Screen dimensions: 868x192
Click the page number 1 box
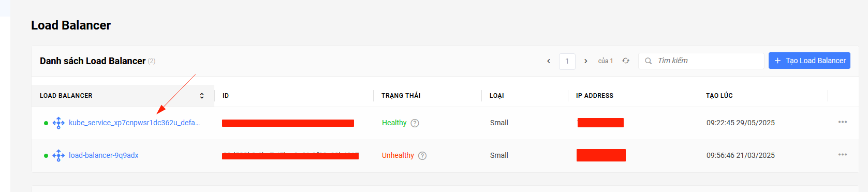(567, 61)
